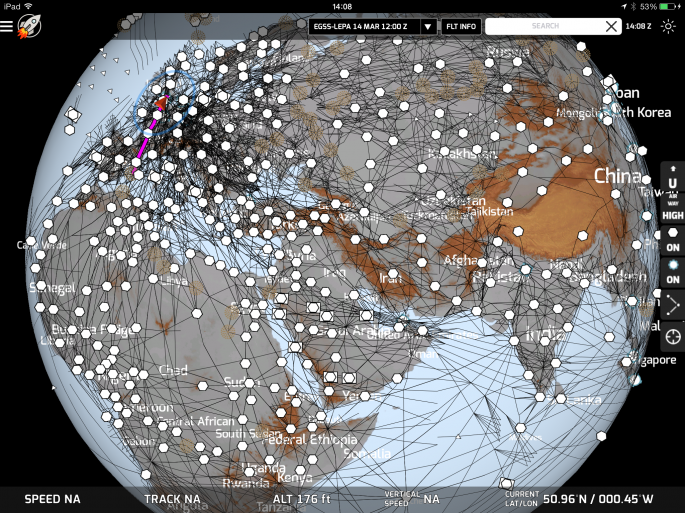Open the hamburger menu
The height and width of the screenshot is (513, 685).
(x=8, y=27)
